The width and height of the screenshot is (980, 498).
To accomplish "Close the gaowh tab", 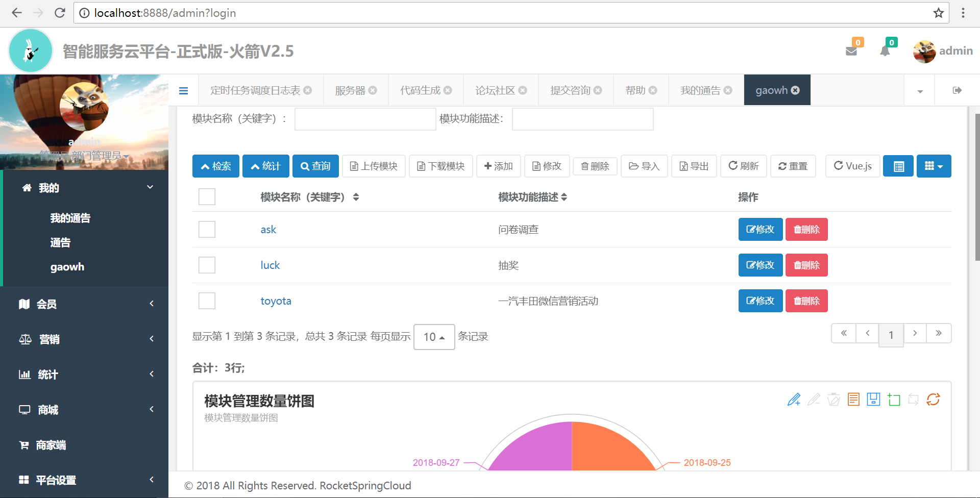I will pos(795,90).
